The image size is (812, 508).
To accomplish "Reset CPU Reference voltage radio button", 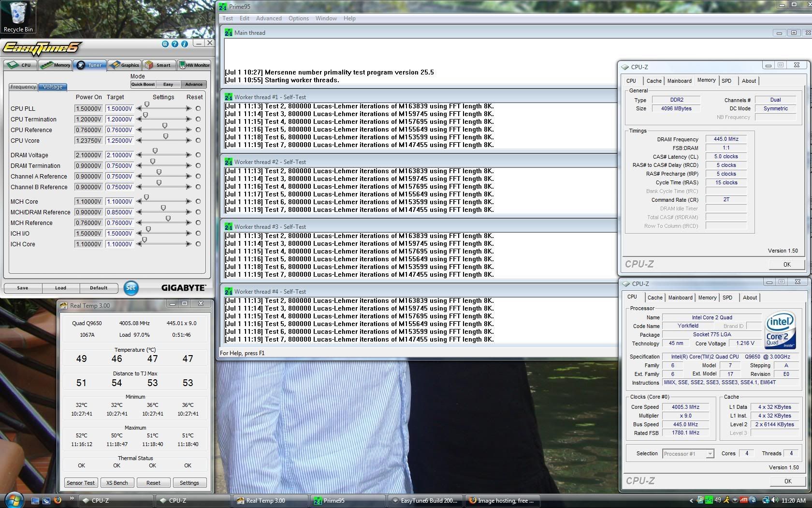I will [x=198, y=130].
